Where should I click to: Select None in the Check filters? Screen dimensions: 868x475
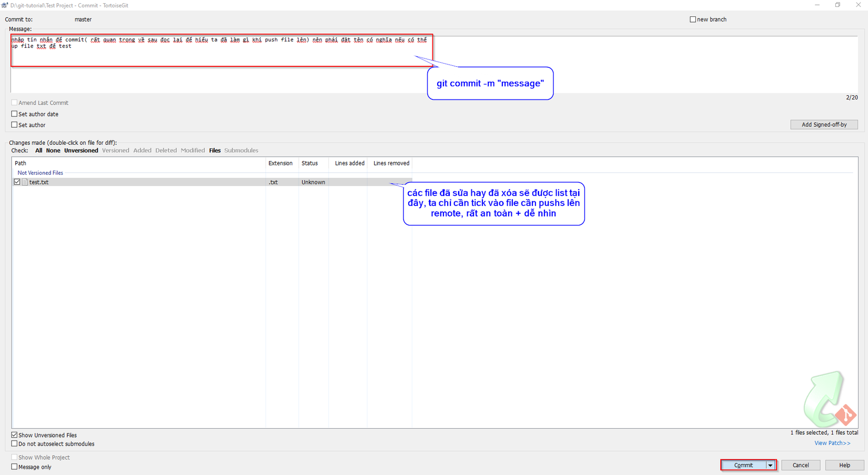pyautogui.click(x=53, y=151)
